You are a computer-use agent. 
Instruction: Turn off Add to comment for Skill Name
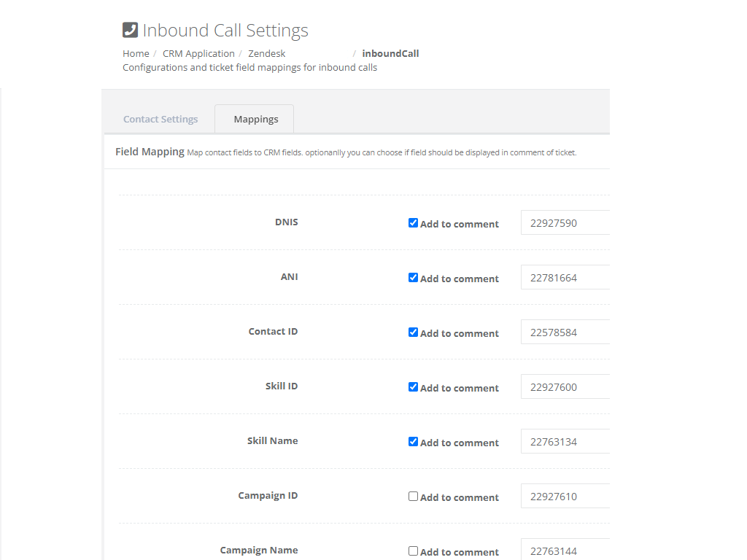pyautogui.click(x=413, y=442)
